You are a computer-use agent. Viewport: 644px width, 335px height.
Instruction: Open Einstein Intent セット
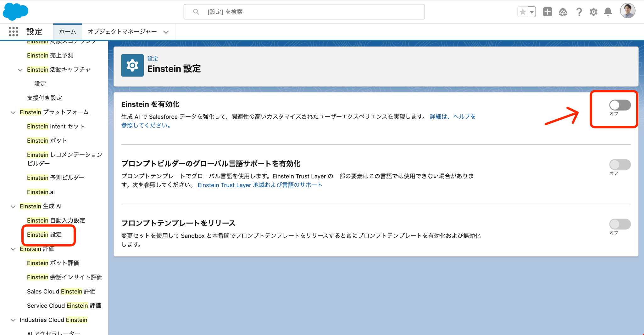[x=56, y=126]
